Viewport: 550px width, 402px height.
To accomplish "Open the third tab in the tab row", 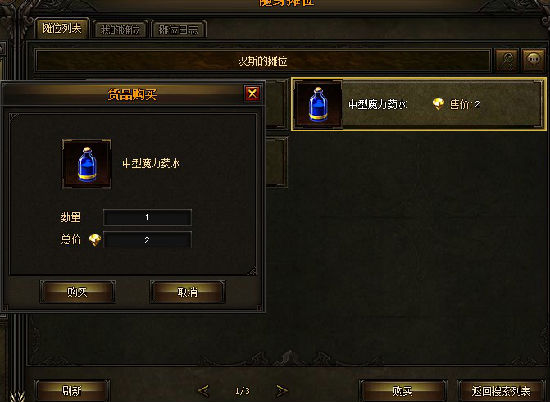I will click(x=179, y=30).
